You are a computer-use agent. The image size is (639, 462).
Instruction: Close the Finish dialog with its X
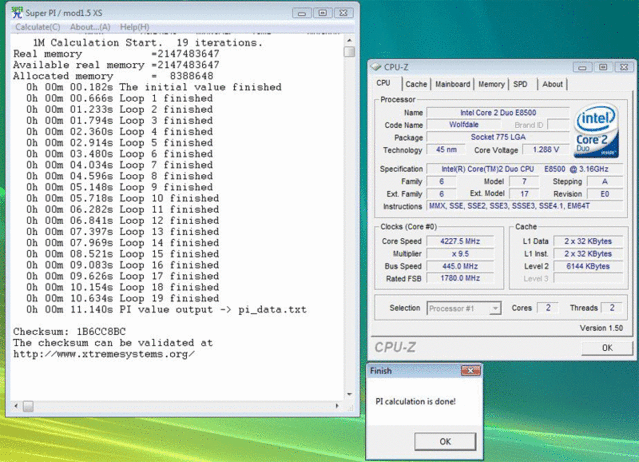(x=471, y=370)
